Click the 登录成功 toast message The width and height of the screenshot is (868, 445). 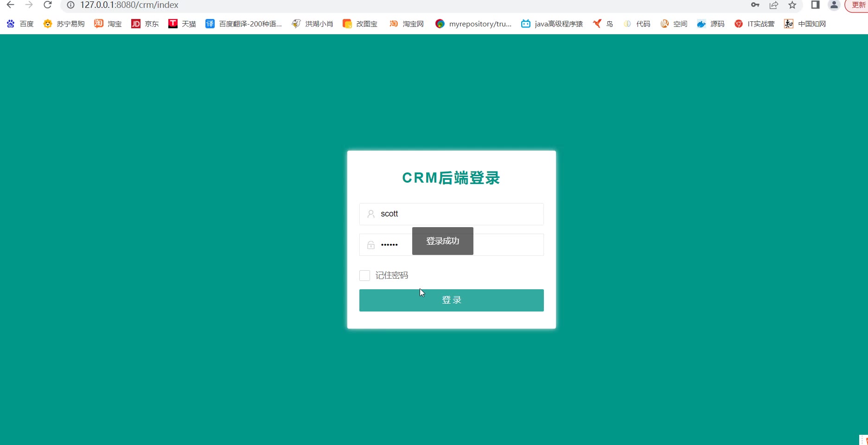click(443, 241)
